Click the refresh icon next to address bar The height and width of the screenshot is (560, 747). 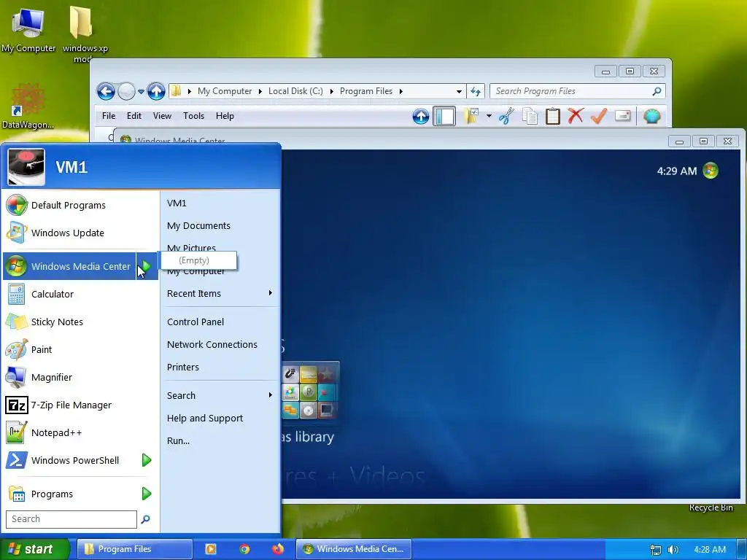tap(476, 91)
